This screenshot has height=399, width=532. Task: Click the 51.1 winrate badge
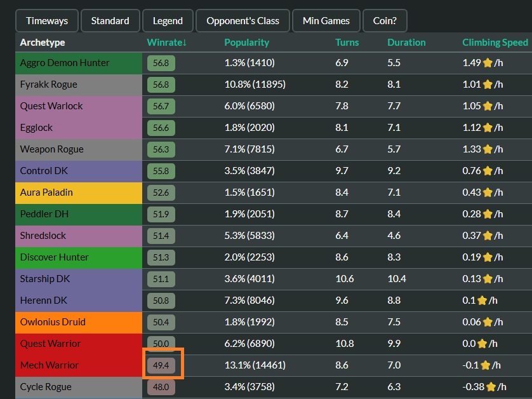(x=161, y=279)
